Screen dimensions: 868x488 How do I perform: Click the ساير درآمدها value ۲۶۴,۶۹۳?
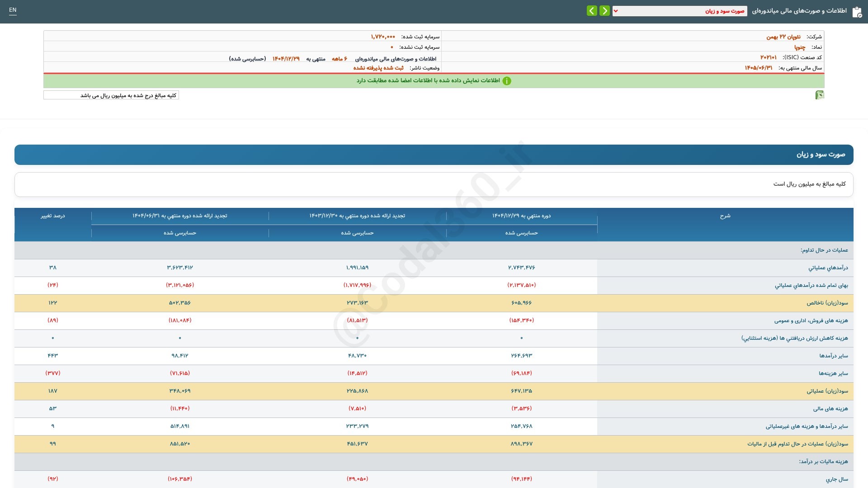pyautogui.click(x=522, y=356)
